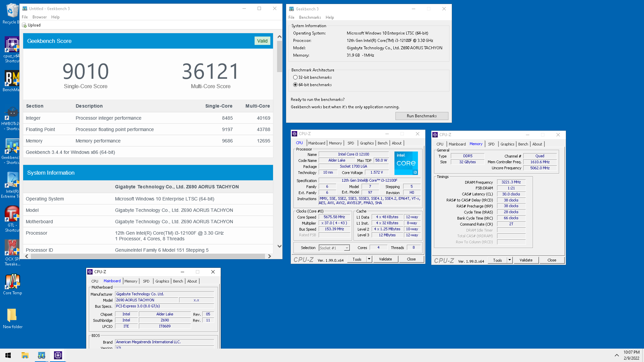
Task: Open Bench tab in CPU-Z Mainboard window
Action: [x=178, y=281]
